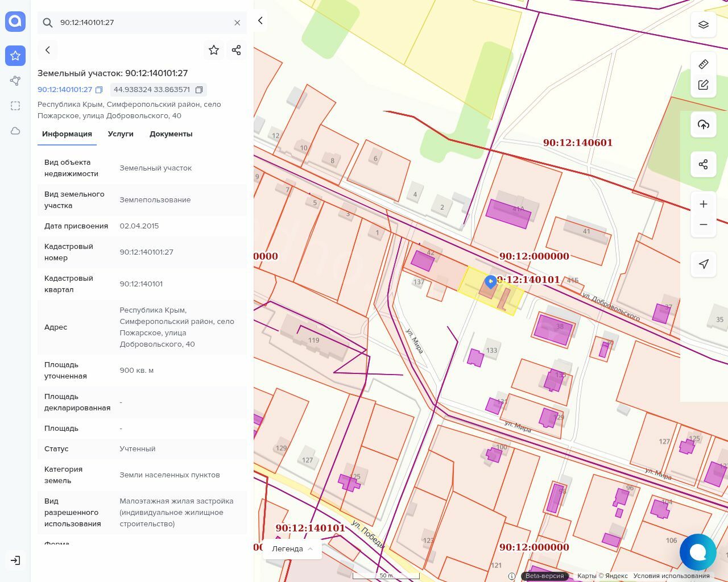Click the cadastral number link 90:12:140101:27
Screen dimensions: 728x582
coord(65,90)
